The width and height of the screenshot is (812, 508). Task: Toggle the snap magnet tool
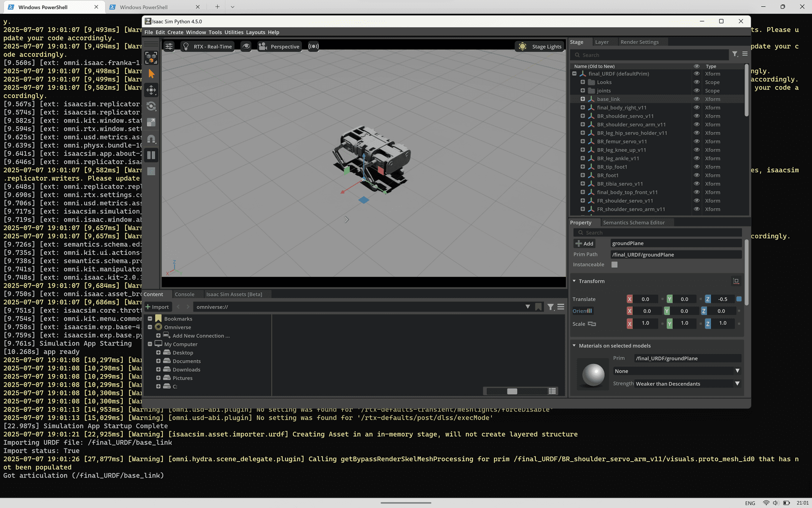click(151, 139)
